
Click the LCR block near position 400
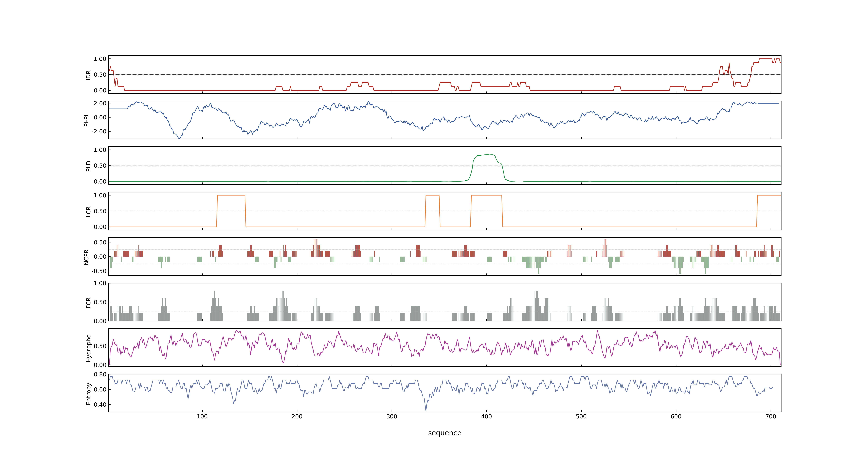(486, 195)
